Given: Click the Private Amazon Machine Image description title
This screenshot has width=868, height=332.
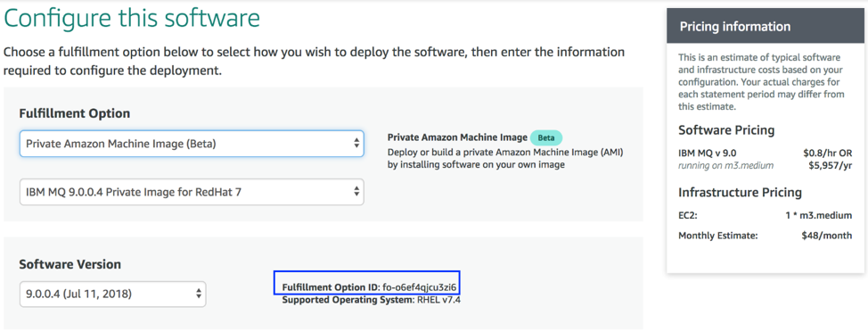Looking at the screenshot, I should pyautogui.click(x=457, y=137).
